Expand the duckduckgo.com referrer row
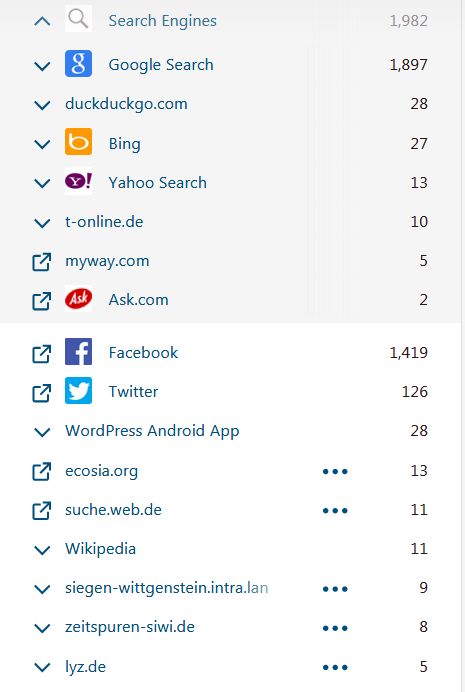465x692 pixels. coord(42,105)
